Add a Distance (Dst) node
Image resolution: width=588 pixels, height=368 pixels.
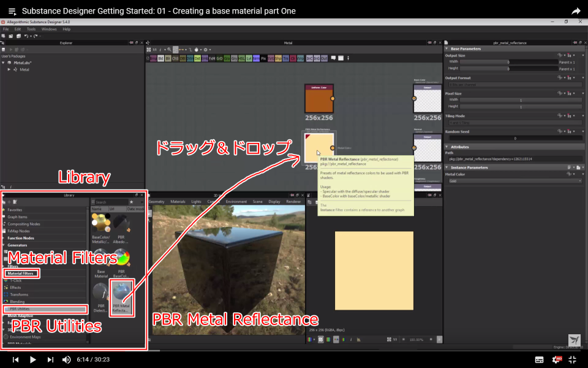point(197,59)
